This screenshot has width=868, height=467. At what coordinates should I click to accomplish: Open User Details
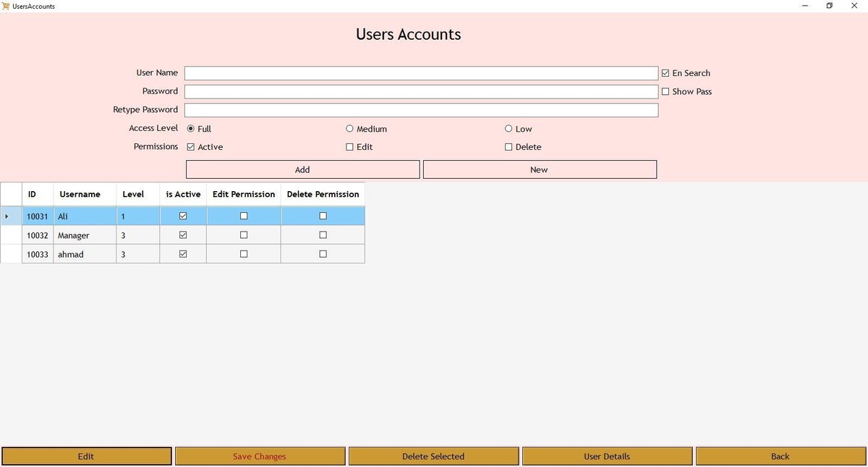click(607, 456)
